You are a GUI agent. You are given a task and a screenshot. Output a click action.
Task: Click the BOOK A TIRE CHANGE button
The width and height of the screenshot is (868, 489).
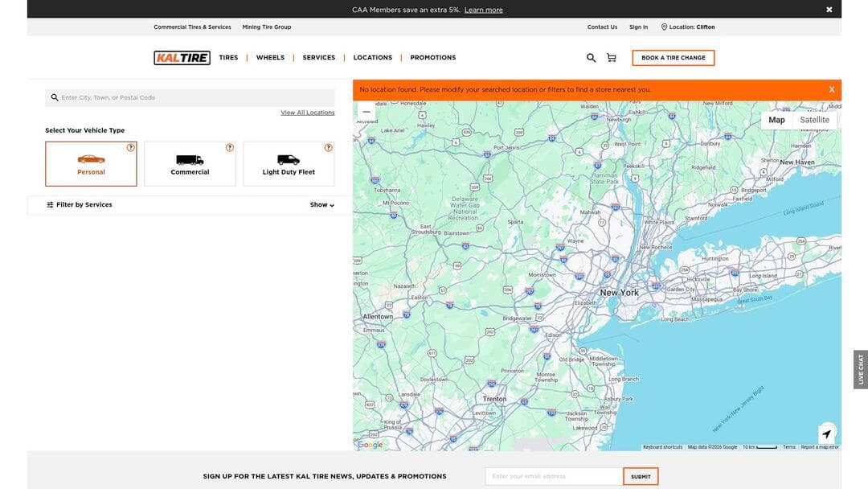(x=674, y=56)
